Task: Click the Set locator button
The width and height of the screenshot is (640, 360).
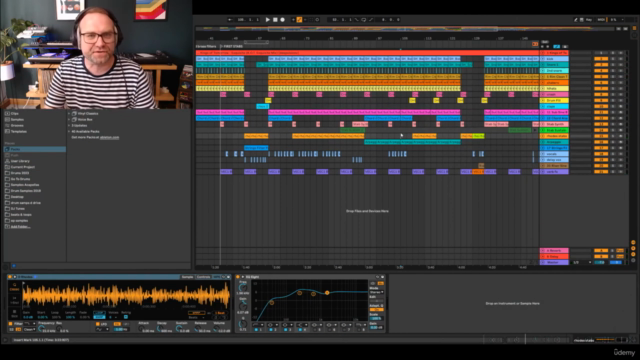Action: pos(545,42)
